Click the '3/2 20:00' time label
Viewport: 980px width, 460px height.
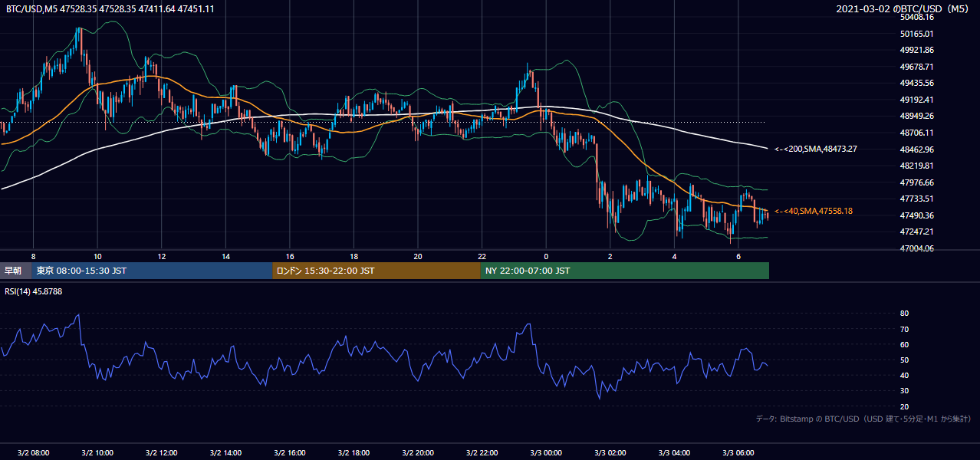pyautogui.click(x=417, y=452)
